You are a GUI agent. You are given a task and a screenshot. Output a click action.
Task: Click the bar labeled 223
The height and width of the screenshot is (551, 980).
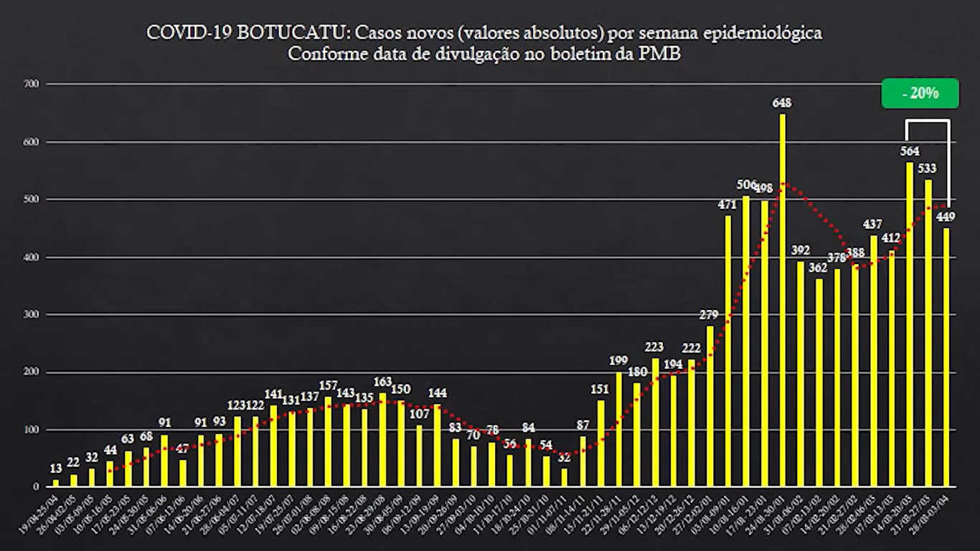(x=655, y=423)
